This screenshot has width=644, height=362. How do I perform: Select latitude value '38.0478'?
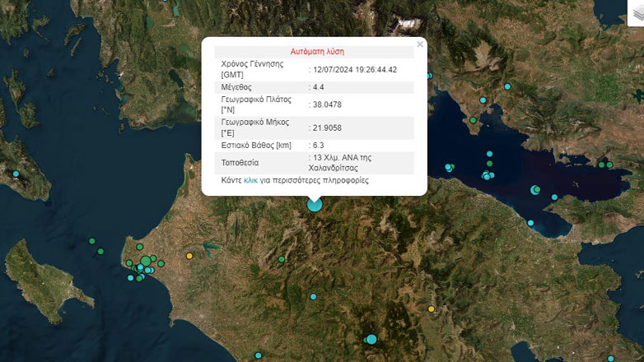327,104
